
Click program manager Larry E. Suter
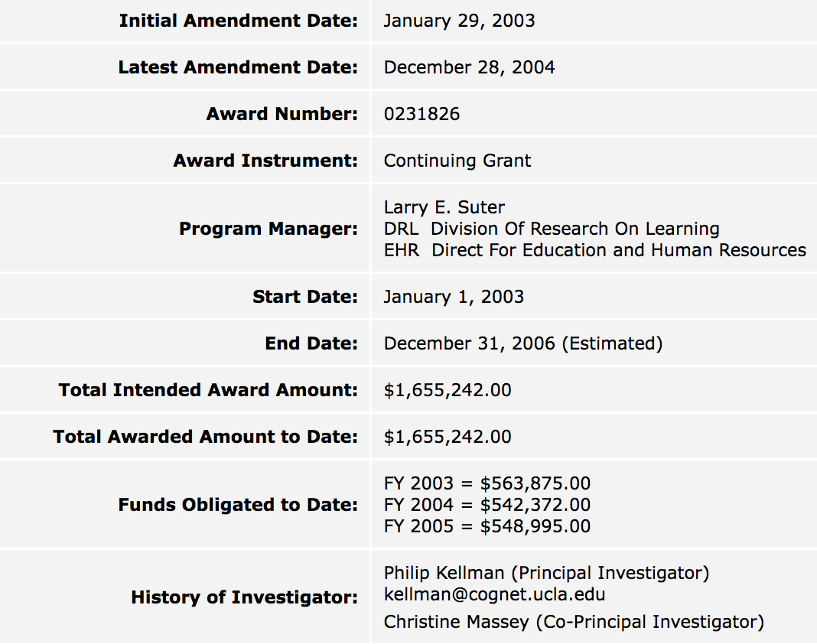point(444,207)
